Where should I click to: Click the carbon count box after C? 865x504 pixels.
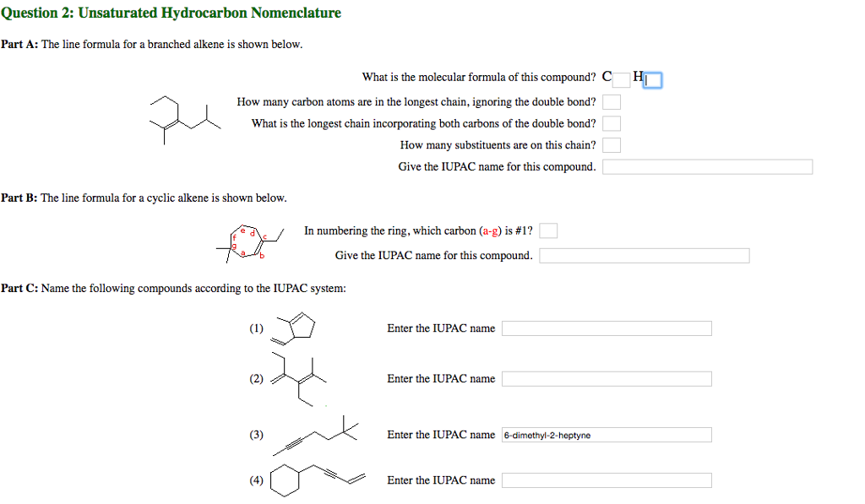(x=620, y=79)
